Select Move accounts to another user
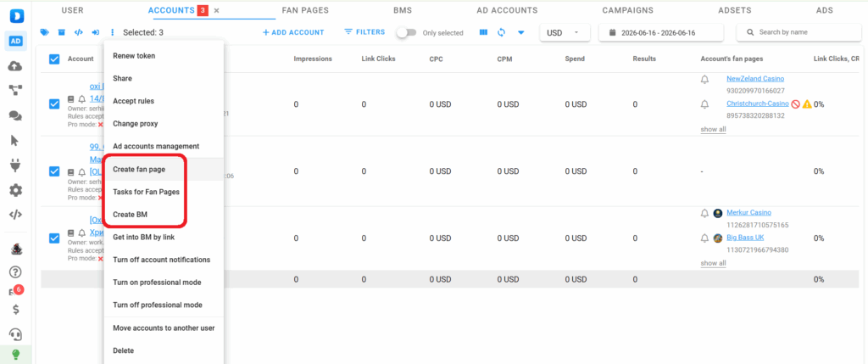 164,328
